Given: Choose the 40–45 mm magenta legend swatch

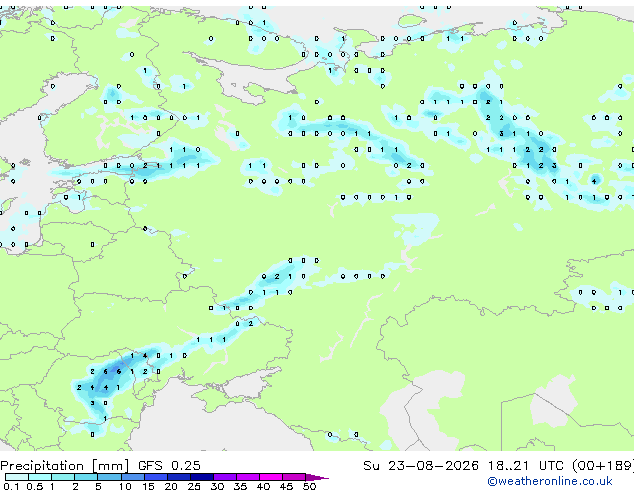Looking at the screenshot, I should click(271, 477).
